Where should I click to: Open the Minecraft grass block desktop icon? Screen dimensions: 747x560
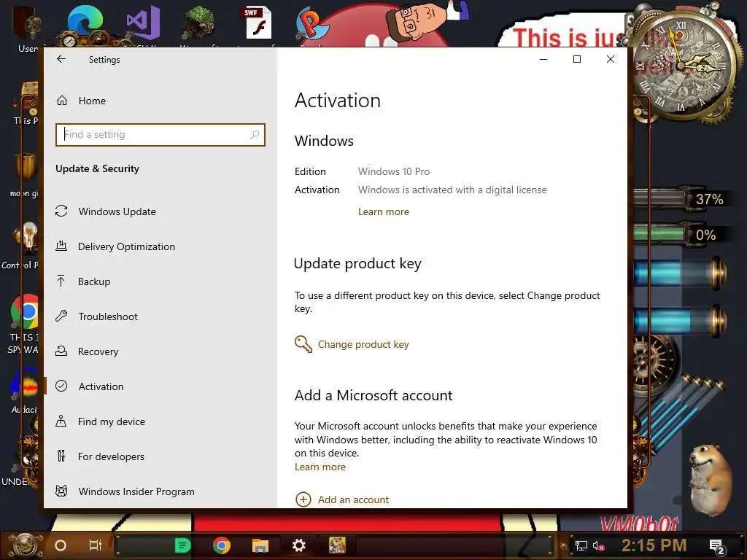[x=199, y=23]
